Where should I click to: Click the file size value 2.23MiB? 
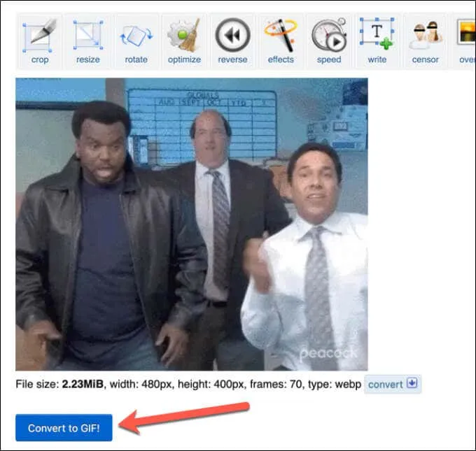pyautogui.click(x=83, y=385)
